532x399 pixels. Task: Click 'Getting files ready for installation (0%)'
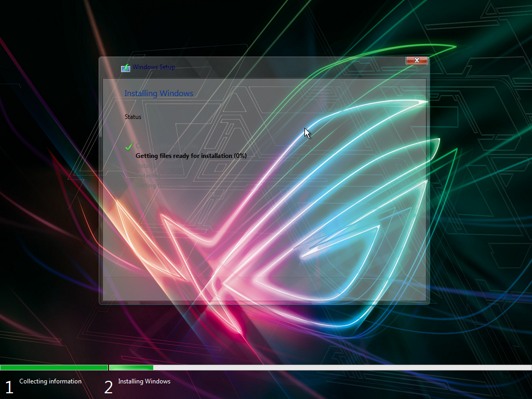191,156
